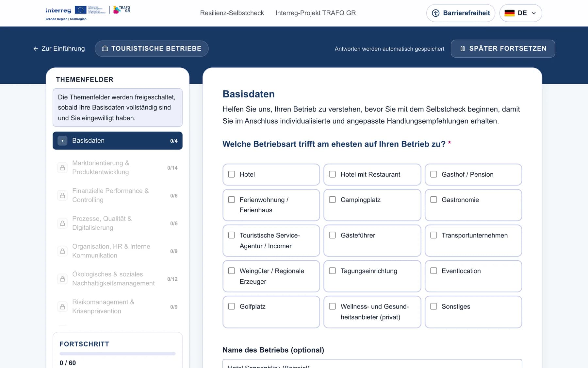Click the Fortschritt progress bar
Screen dimensions: 588x368
[118, 354]
